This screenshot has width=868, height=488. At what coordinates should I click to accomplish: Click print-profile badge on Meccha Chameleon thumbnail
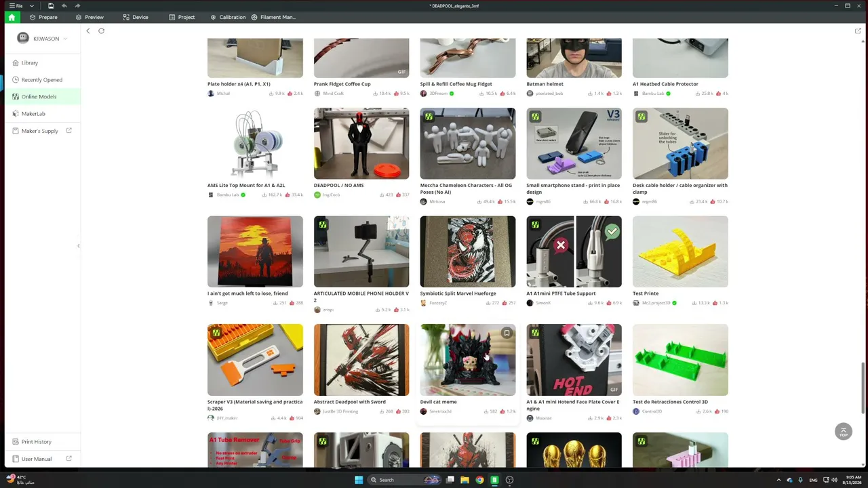[429, 117]
